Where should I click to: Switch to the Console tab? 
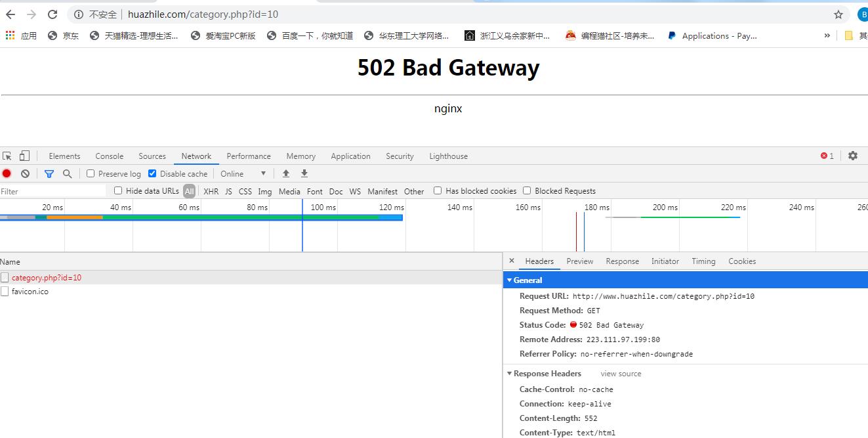pyautogui.click(x=110, y=156)
